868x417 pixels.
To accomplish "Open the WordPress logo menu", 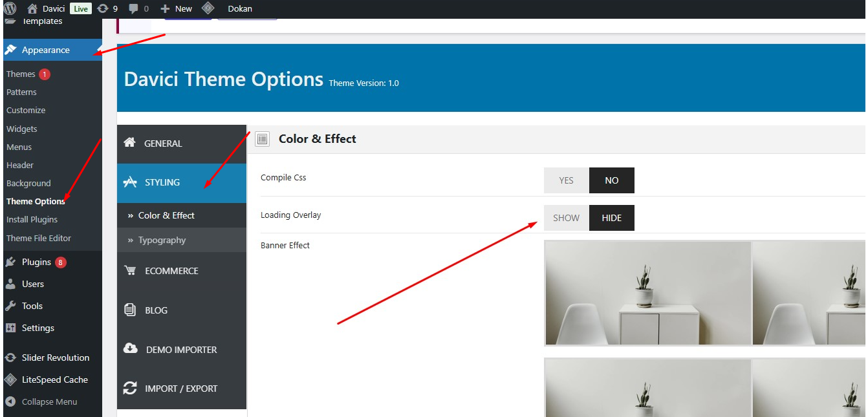I will (10, 8).
